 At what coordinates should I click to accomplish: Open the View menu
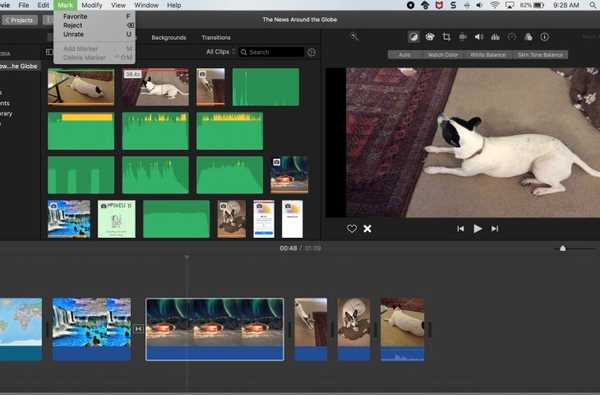(118, 5)
